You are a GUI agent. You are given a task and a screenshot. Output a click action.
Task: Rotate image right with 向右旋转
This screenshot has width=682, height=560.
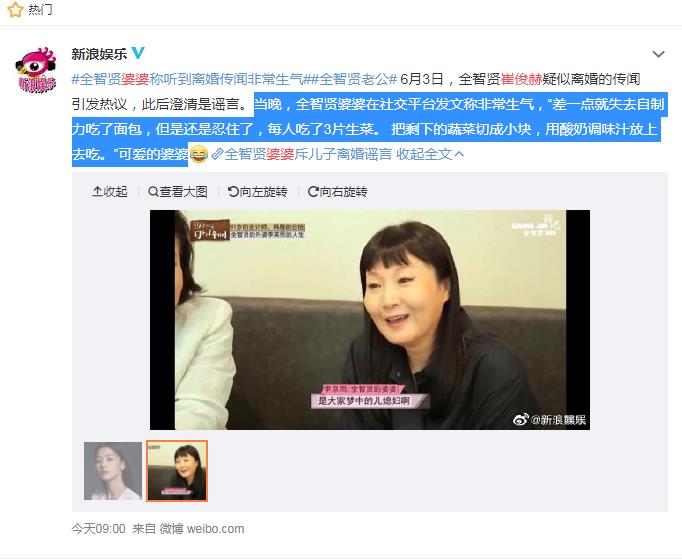337,191
